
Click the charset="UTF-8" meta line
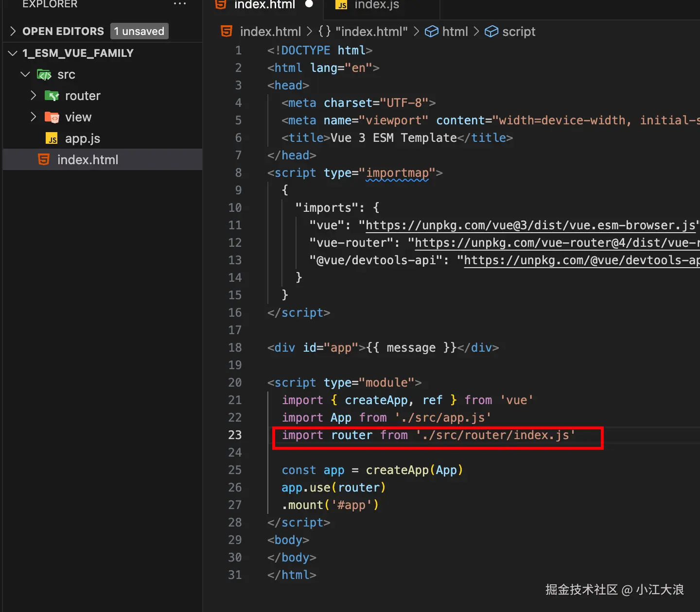tap(359, 103)
